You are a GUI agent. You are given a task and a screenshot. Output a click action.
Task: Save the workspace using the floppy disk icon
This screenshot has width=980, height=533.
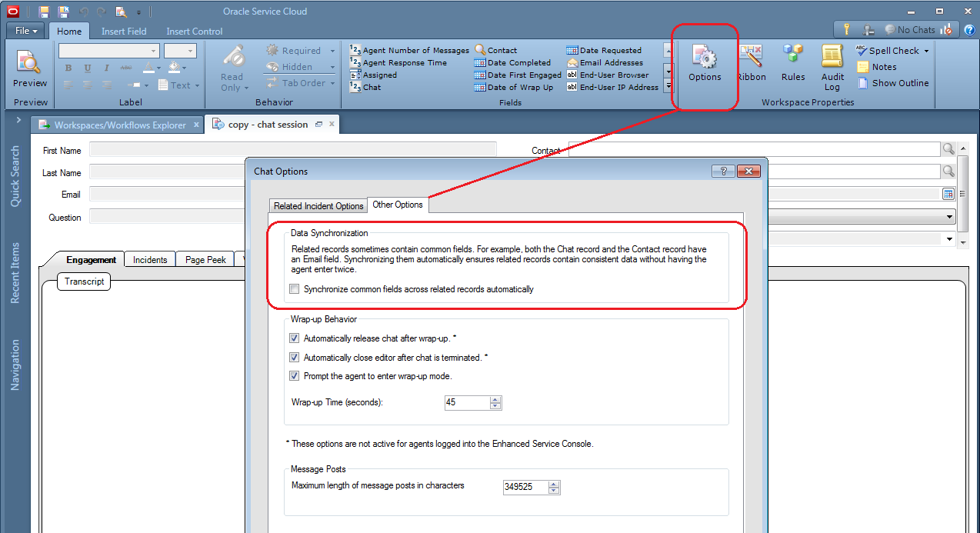point(44,12)
